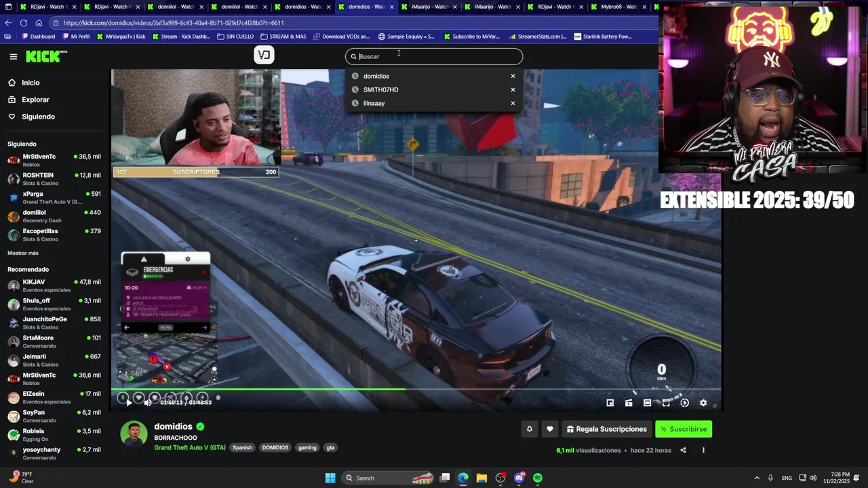This screenshot has height=488, width=868.
Task: Open ElZeein recommended channel
Action: [x=54, y=397]
